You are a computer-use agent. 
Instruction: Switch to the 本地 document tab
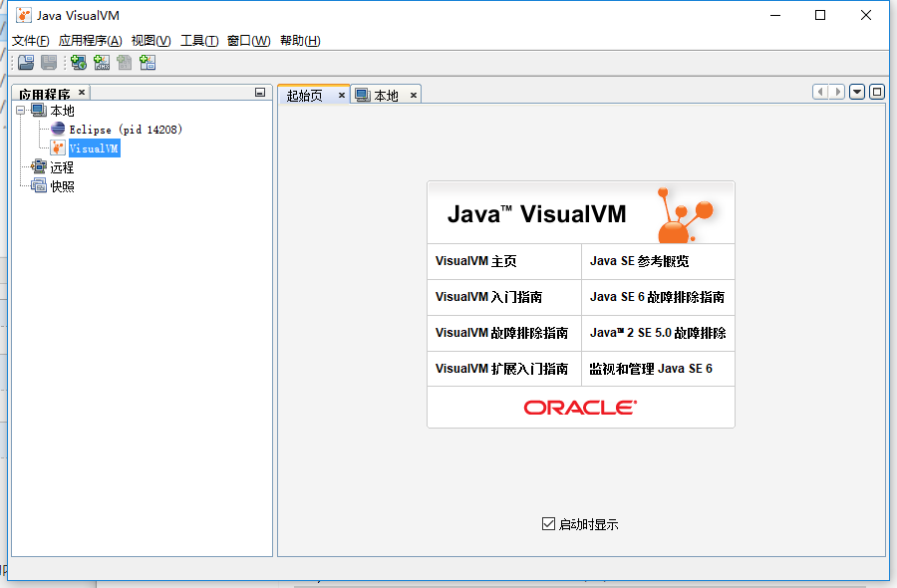click(386, 96)
